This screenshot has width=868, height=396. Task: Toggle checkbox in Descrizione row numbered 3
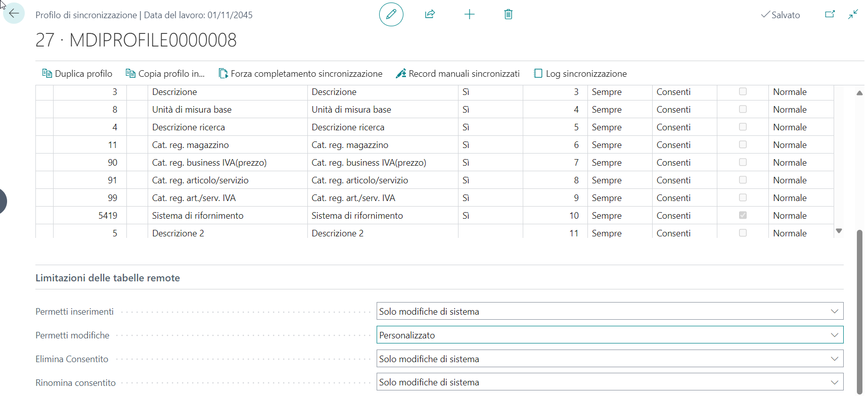[743, 91]
